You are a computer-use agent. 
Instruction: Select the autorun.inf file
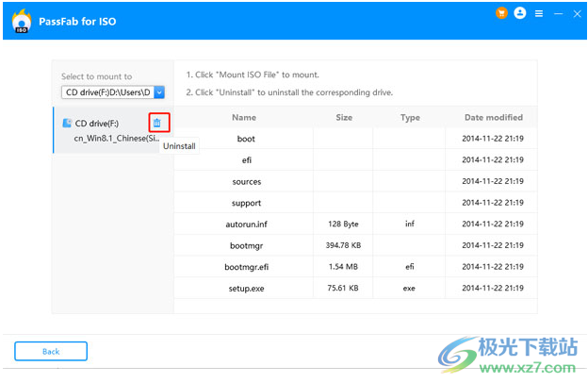246,225
